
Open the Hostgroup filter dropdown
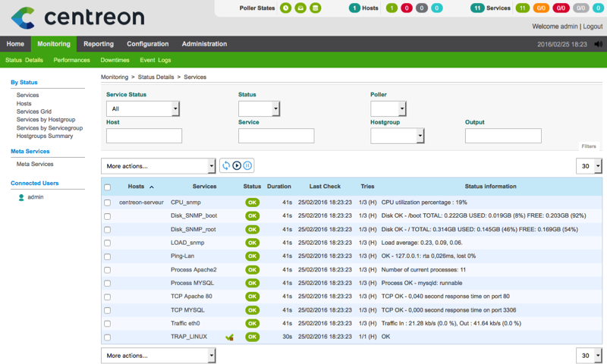pyautogui.click(x=397, y=136)
